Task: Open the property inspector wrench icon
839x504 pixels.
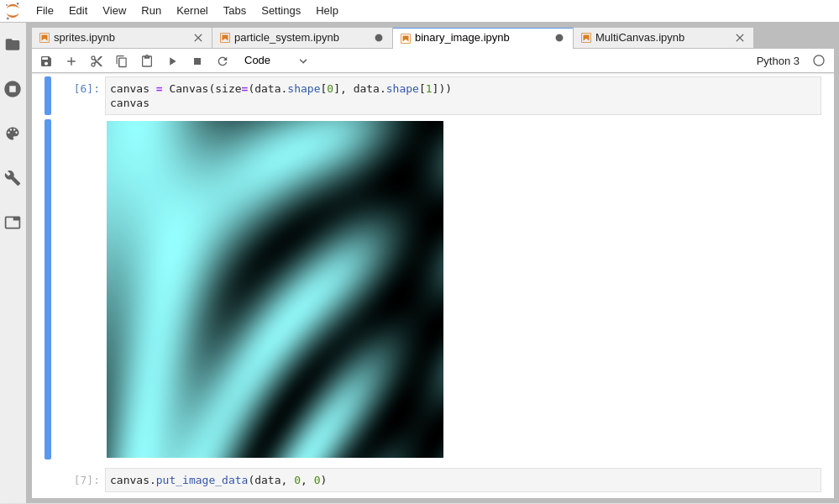Action: click(13, 177)
